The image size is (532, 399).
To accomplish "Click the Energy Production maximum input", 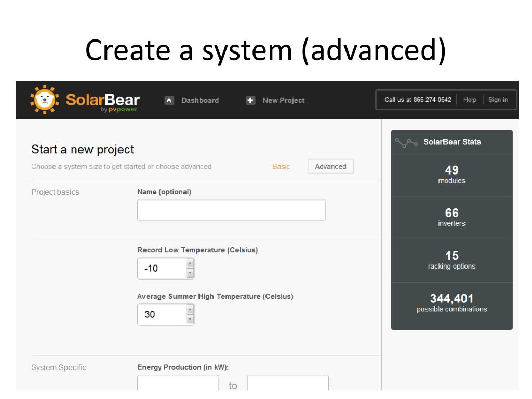I will [x=288, y=383].
